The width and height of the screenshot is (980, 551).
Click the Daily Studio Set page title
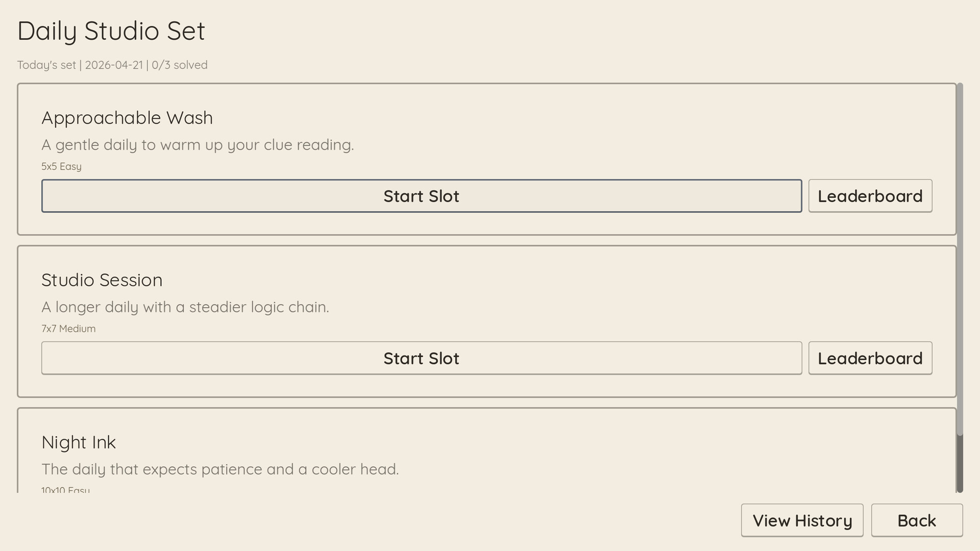(x=111, y=31)
